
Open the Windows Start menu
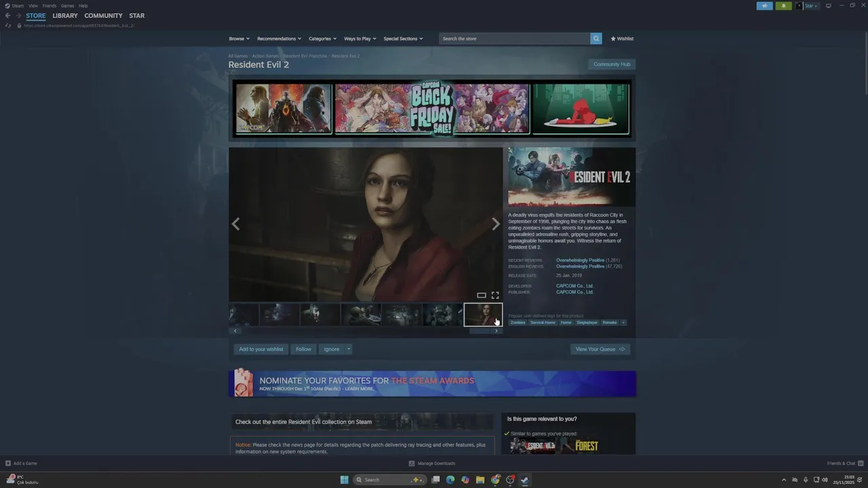[x=344, y=480]
